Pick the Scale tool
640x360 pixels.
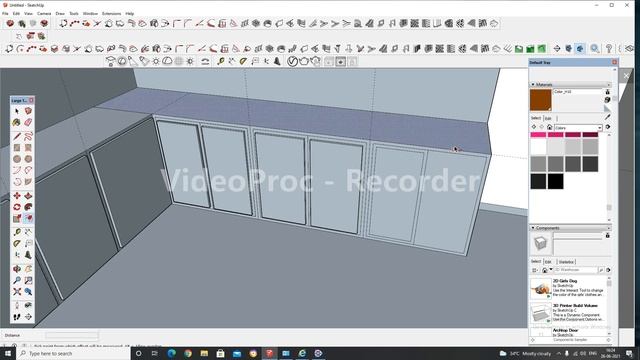tap(17, 219)
